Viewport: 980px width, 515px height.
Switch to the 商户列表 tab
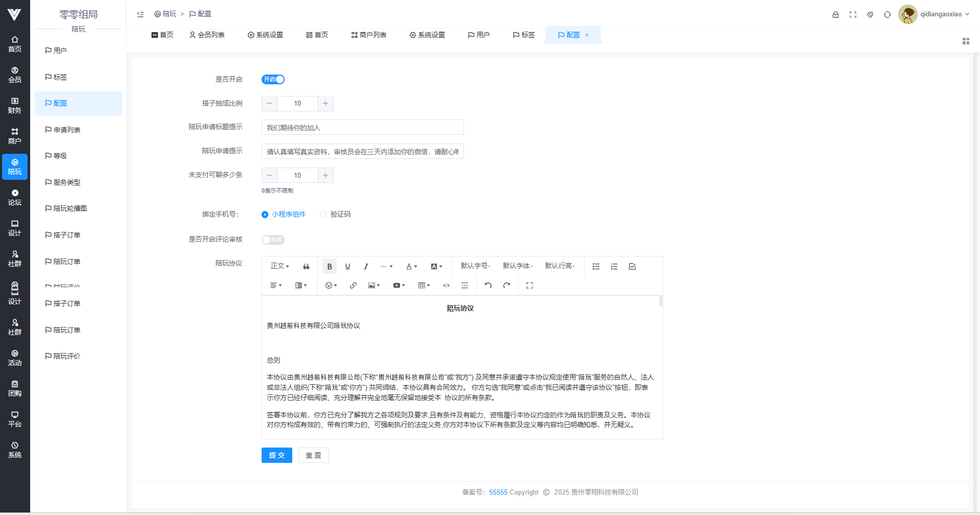[368, 35]
